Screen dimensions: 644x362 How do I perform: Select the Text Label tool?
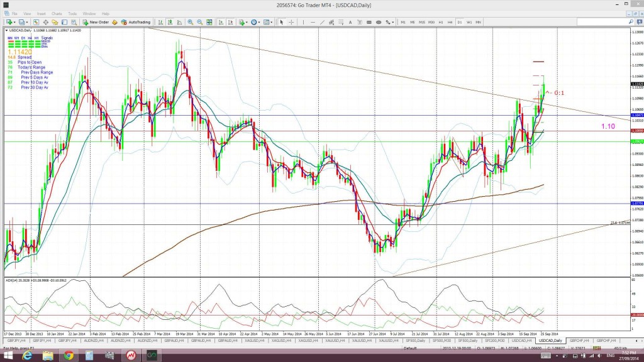tap(360, 22)
